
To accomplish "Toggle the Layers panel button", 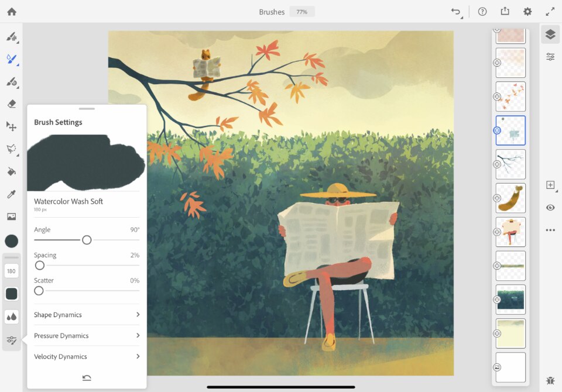I will (550, 35).
